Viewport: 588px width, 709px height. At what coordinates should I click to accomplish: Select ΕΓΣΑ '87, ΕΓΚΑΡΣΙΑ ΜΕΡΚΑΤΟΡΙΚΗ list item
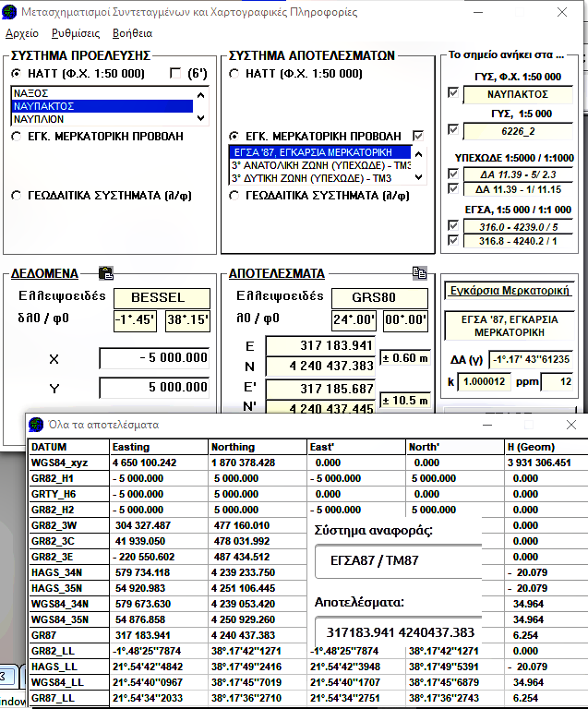coord(320,152)
